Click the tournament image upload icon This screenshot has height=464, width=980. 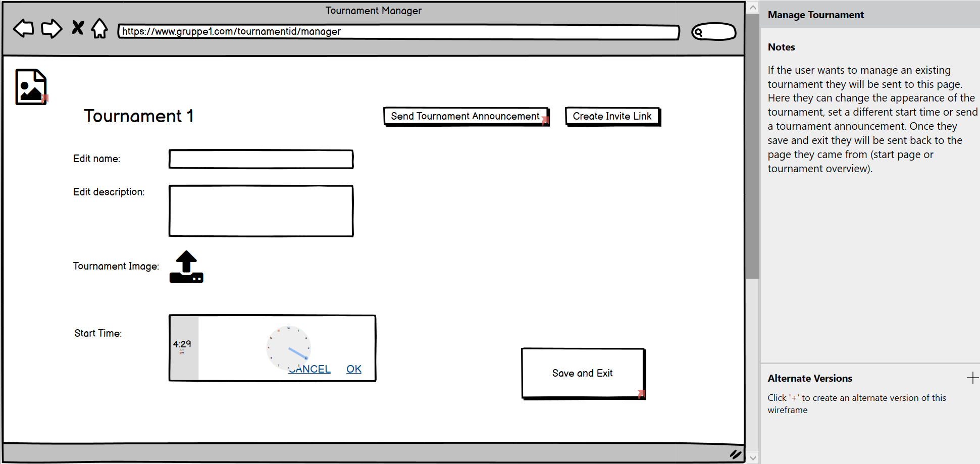point(186,267)
